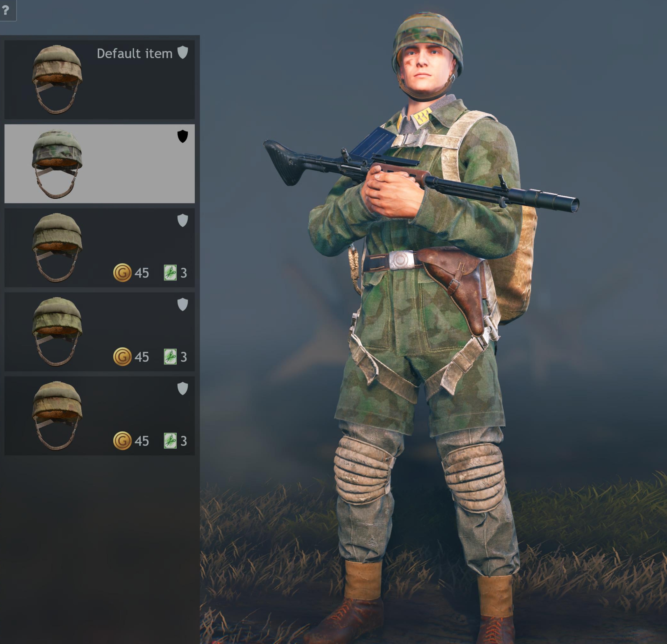Click appearance order icon on fifth helmet row

point(170,441)
